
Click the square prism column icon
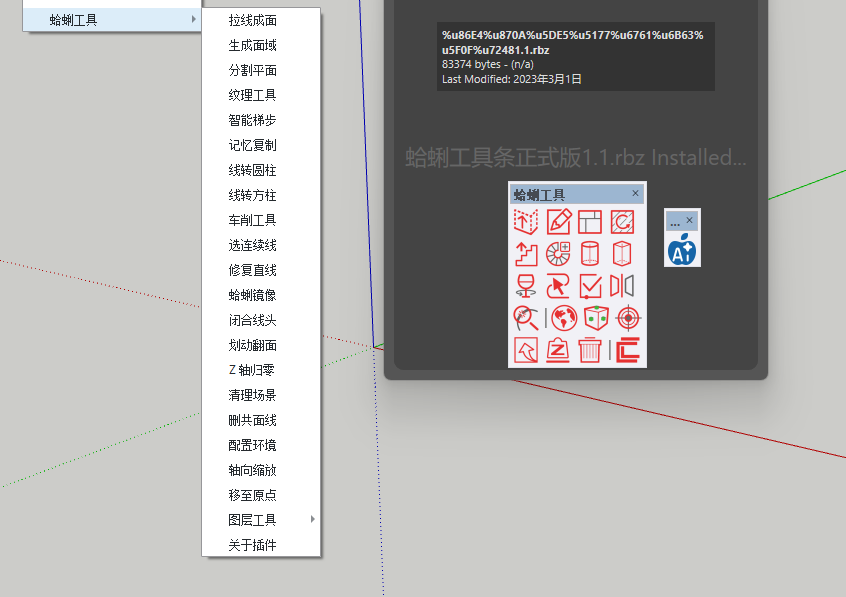pos(622,253)
